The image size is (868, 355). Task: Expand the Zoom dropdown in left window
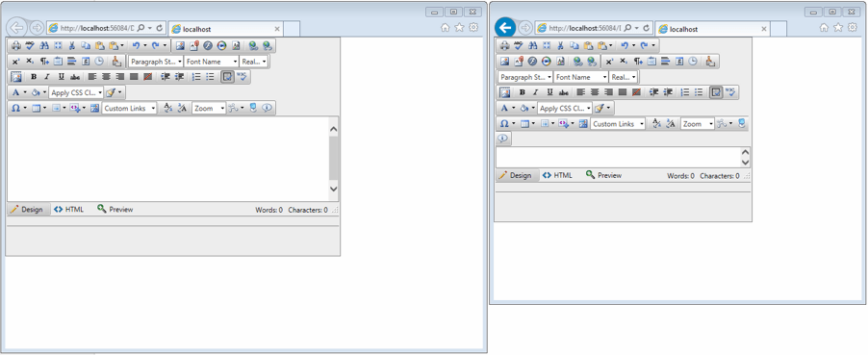tap(209, 109)
